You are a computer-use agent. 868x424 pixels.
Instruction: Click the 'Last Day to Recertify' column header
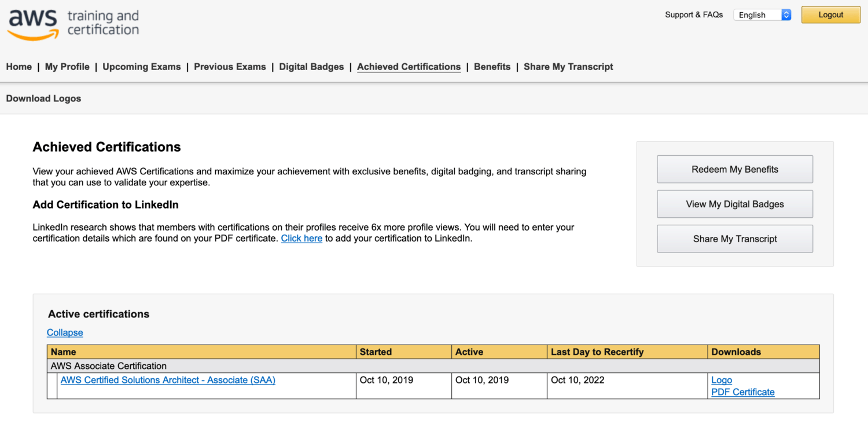[627, 352]
